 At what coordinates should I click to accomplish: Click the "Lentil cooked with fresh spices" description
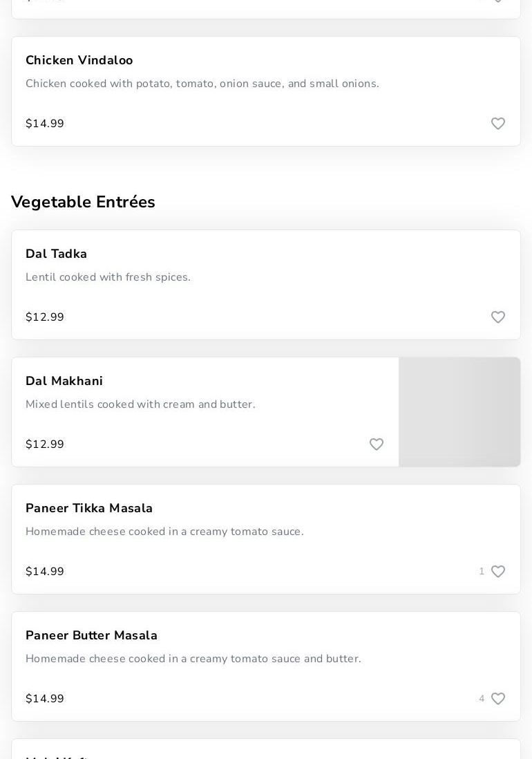coord(108,277)
